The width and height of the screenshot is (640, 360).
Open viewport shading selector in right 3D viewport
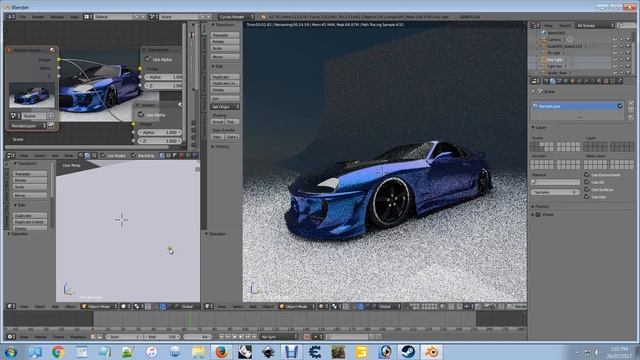point(323,306)
